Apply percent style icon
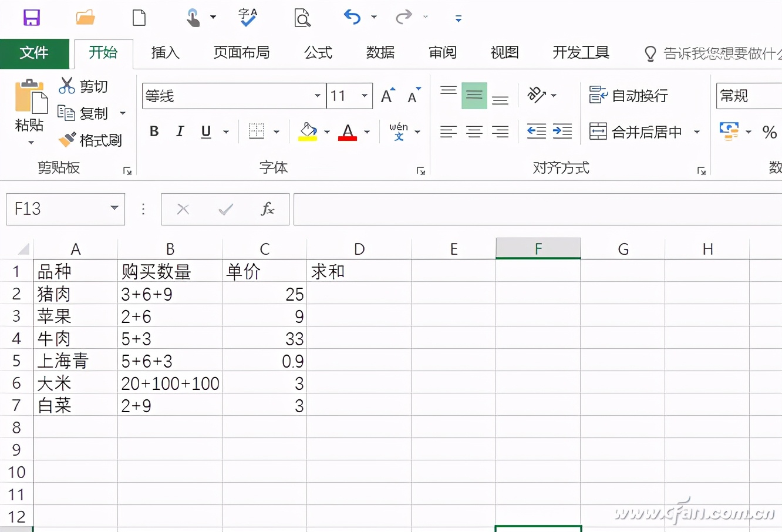782x532 pixels. point(770,132)
